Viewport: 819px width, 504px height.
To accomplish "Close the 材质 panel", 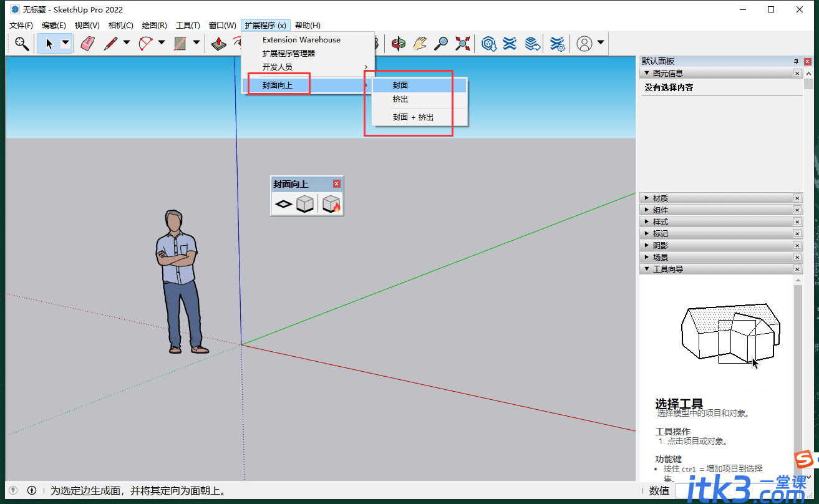I will pyautogui.click(x=797, y=198).
